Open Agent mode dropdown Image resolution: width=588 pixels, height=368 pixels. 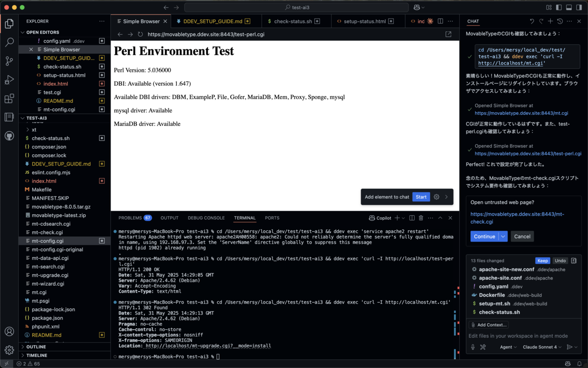(x=508, y=347)
